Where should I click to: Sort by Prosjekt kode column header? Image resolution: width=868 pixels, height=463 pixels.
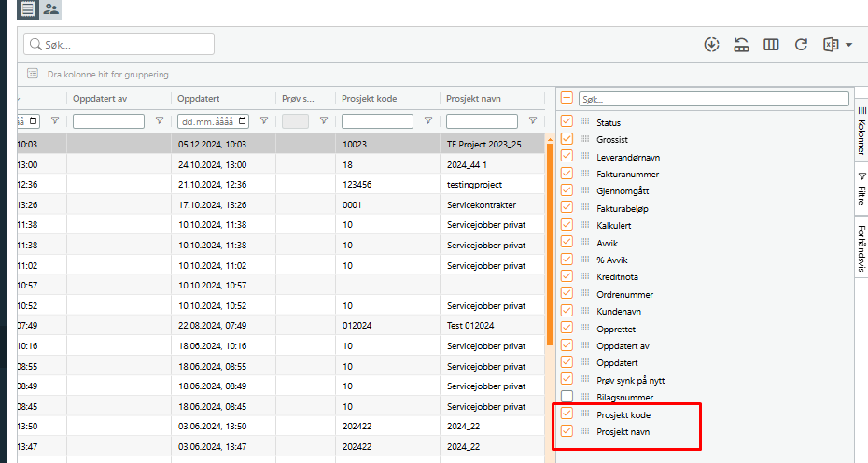[x=370, y=99]
